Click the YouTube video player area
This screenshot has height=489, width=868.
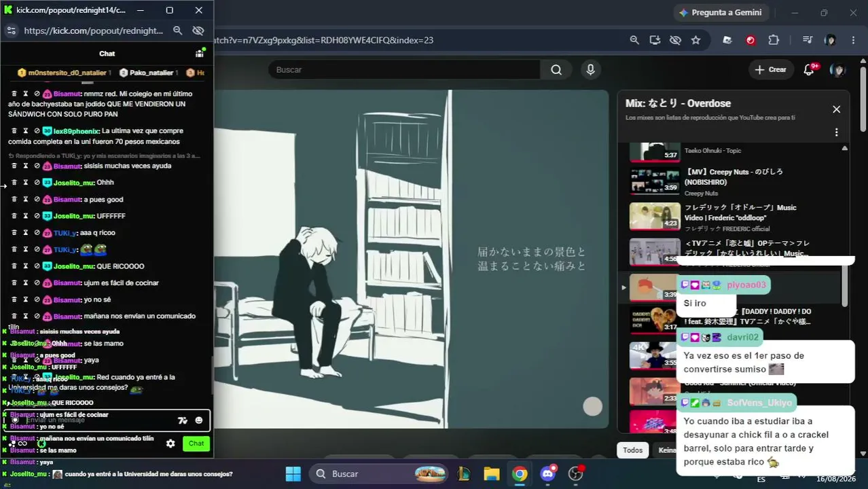click(x=411, y=259)
